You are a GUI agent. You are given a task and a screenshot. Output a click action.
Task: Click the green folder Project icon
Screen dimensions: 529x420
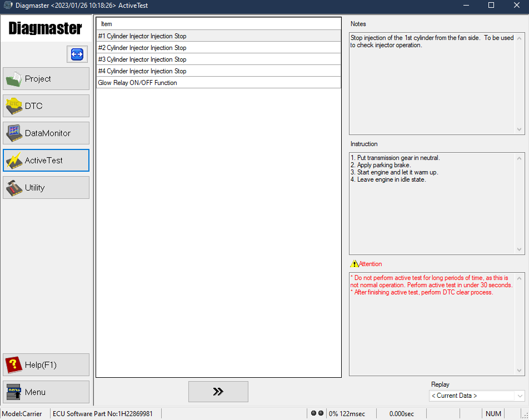(14, 79)
